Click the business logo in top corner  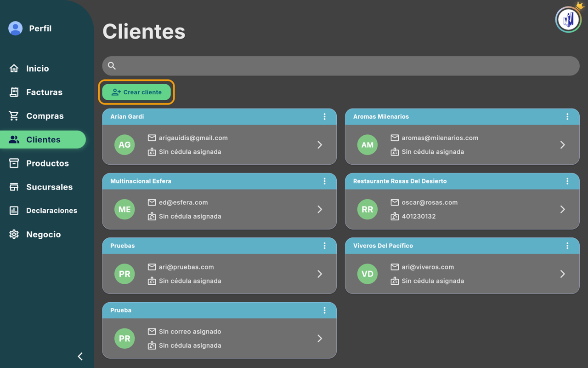[x=569, y=19]
